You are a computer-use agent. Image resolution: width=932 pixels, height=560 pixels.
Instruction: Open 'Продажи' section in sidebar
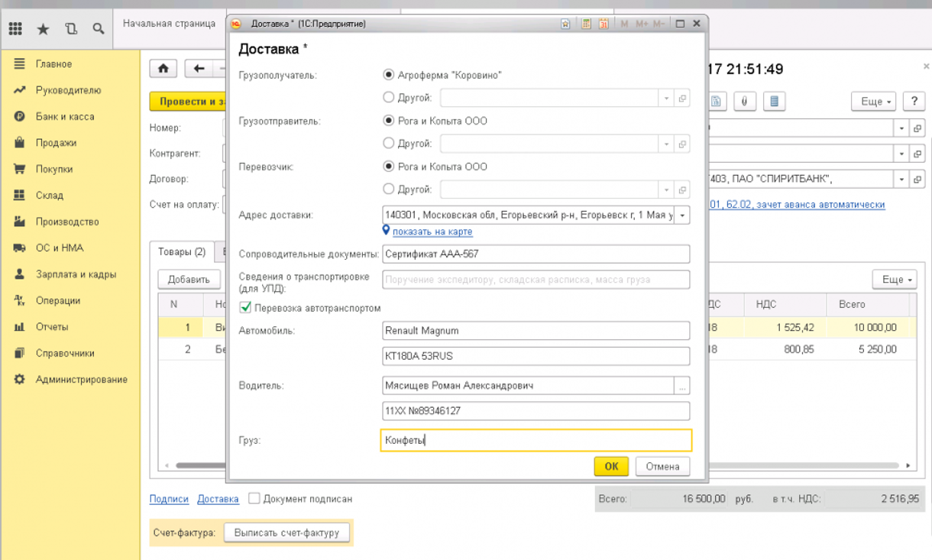(56, 143)
